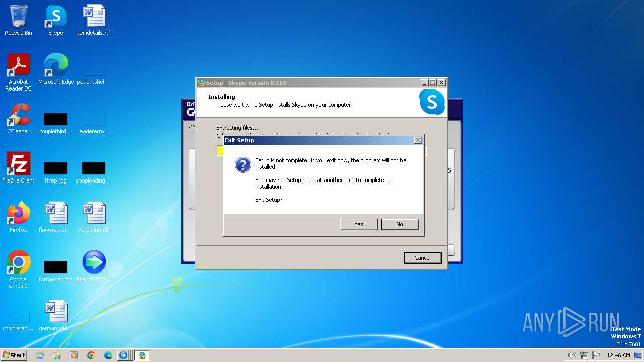Click the volume speaker tray icon

pyautogui.click(x=572, y=355)
